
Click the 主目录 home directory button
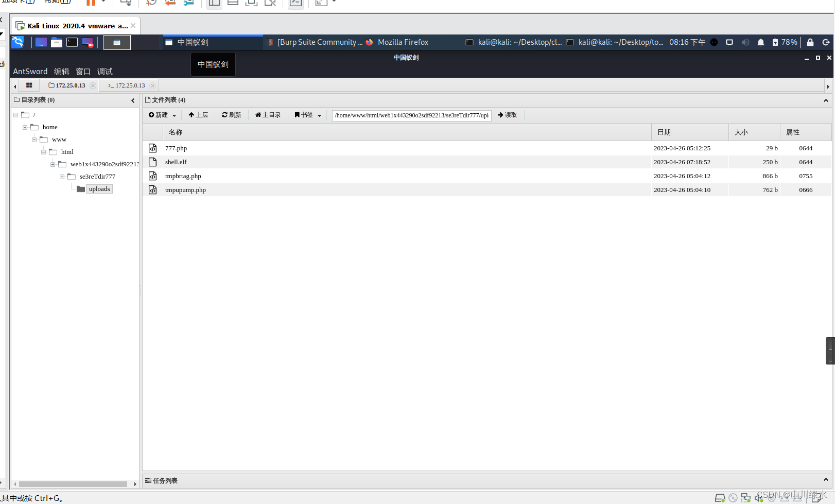click(268, 115)
